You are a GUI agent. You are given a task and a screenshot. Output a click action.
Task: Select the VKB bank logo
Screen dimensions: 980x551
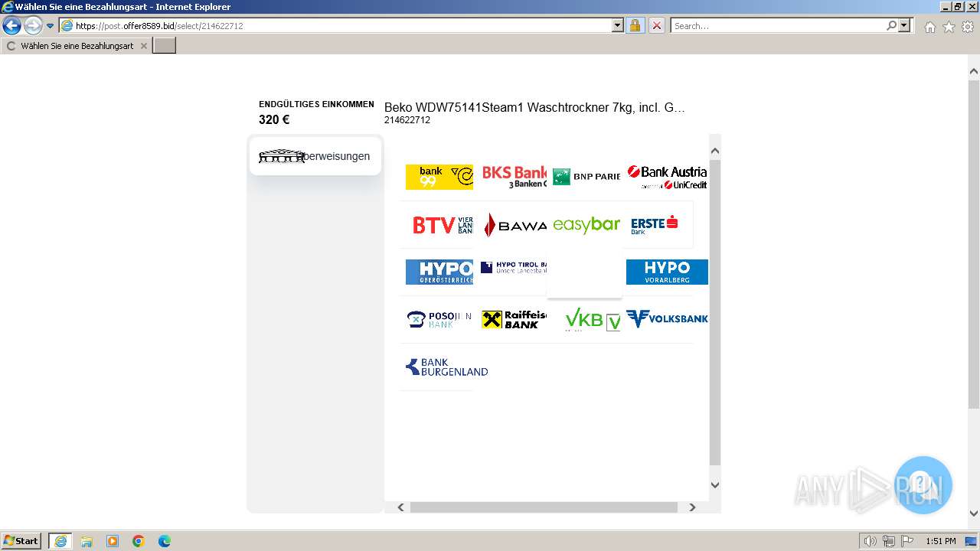coord(592,319)
